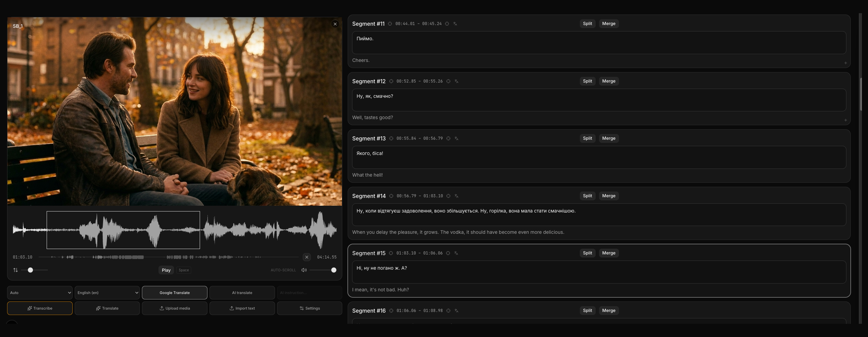The image size is (868, 337).
Task: Select AI translate mode
Action: coord(242,293)
